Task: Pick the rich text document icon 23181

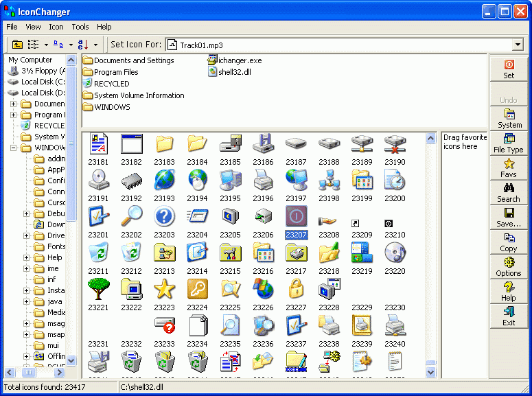Action: pyautogui.click(x=98, y=143)
